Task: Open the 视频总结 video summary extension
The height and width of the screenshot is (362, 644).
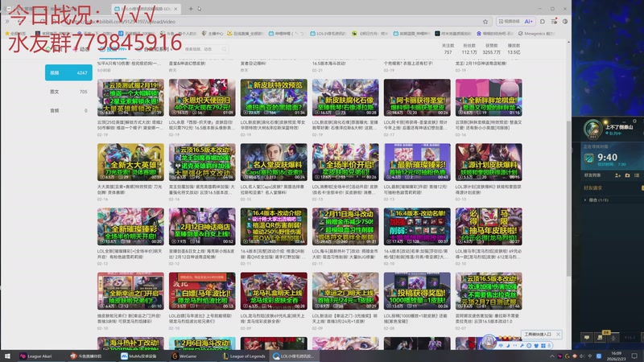Action: (x=509, y=22)
